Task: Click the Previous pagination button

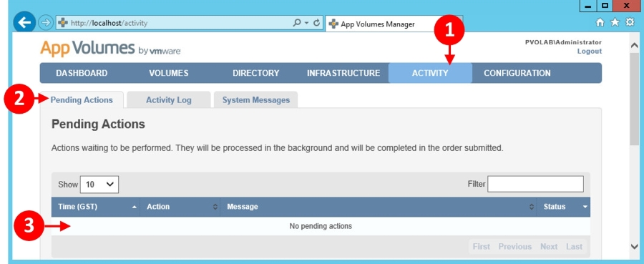Action: click(515, 246)
